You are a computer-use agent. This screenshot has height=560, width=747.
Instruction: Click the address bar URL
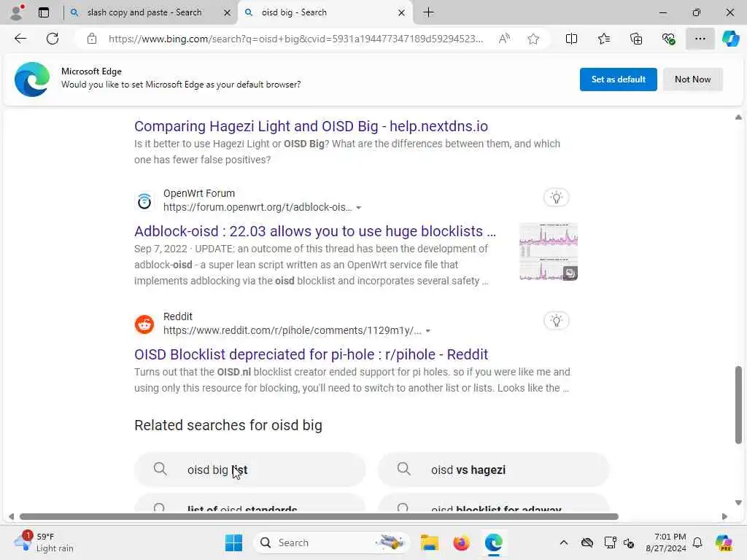pos(295,39)
